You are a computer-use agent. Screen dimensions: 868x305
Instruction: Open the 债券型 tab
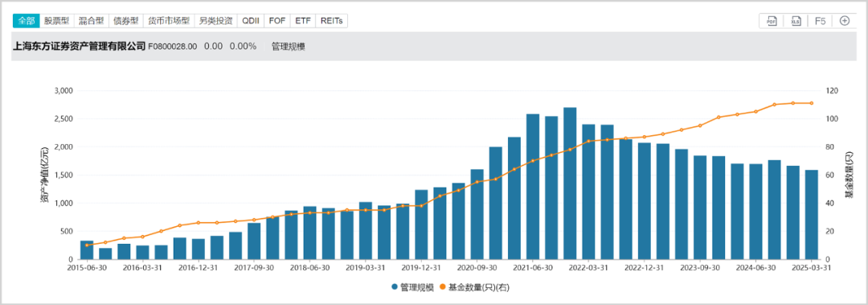[125, 21]
